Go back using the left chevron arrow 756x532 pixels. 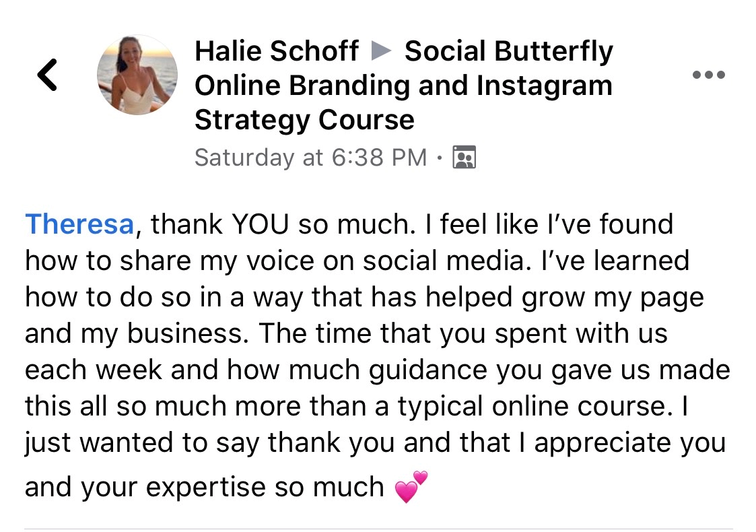[47, 74]
